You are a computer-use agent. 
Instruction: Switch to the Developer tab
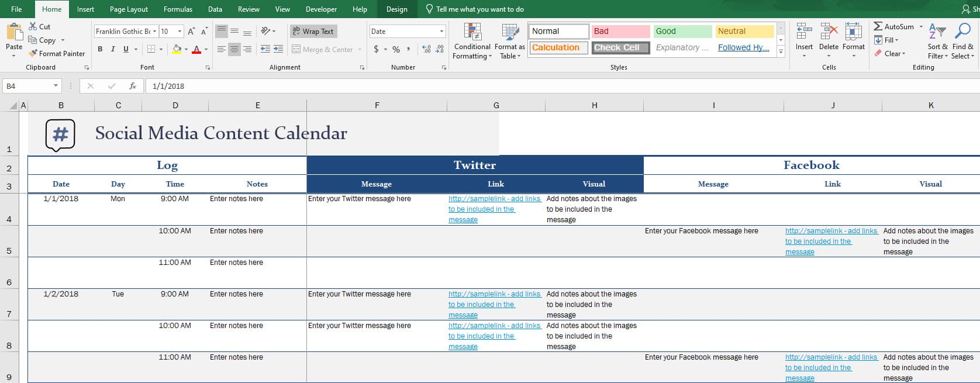(x=321, y=9)
